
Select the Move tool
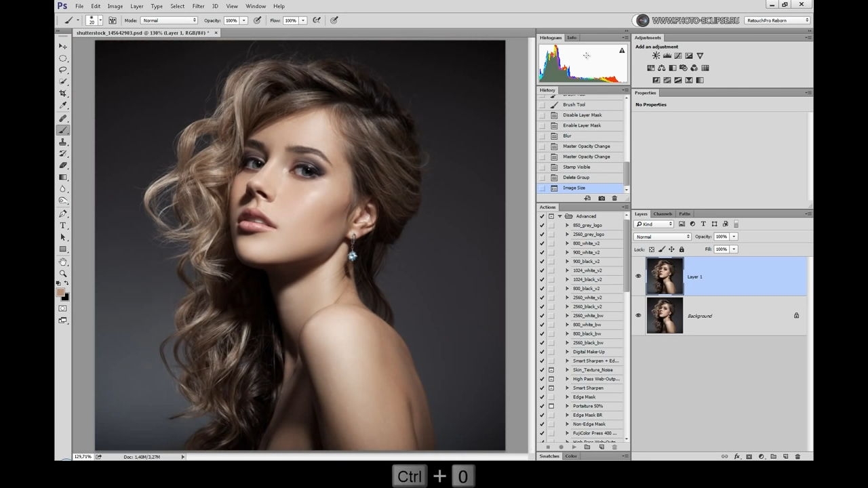(63, 46)
